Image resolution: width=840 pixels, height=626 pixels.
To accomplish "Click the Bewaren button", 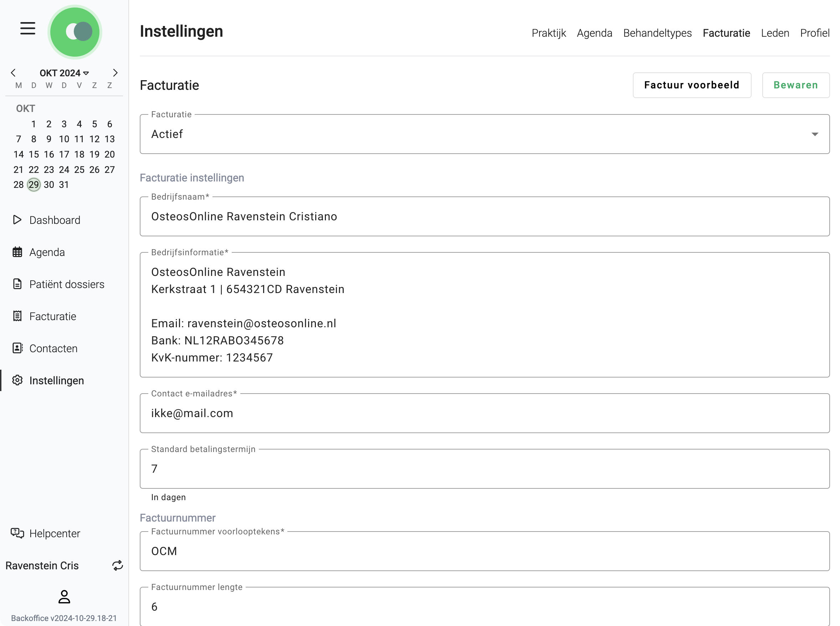I will [x=796, y=85].
